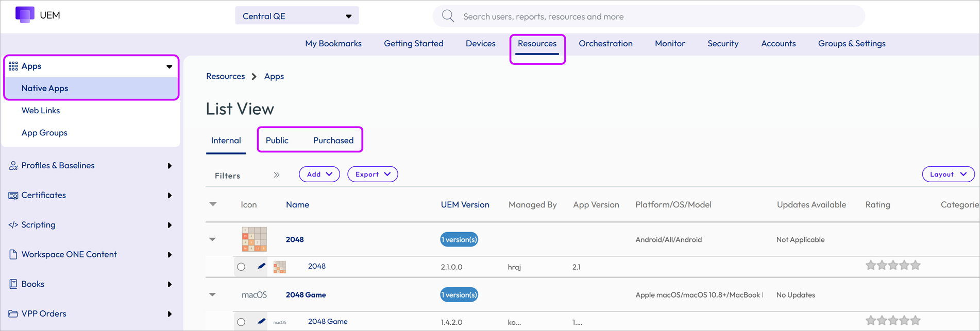The height and width of the screenshot is (331, 980).
Task: Open the Central QE organization dropdown
Action: tap(297, 16)
